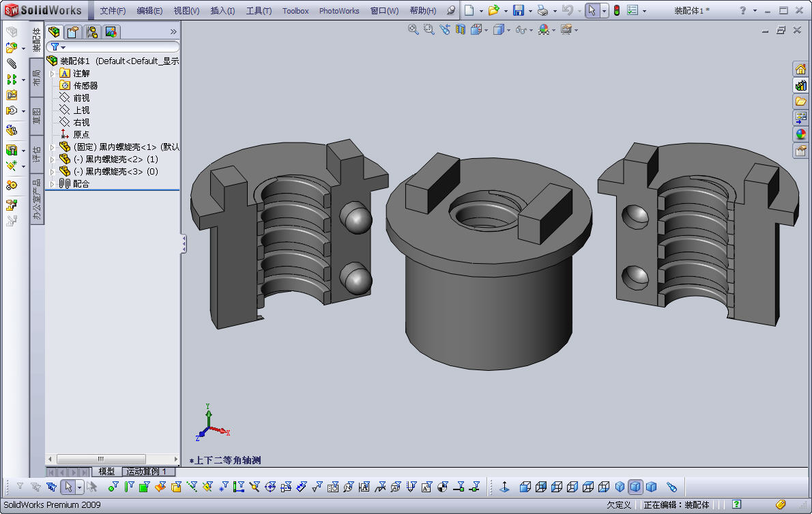Click the SolidWorks Resources home icon

800,69
